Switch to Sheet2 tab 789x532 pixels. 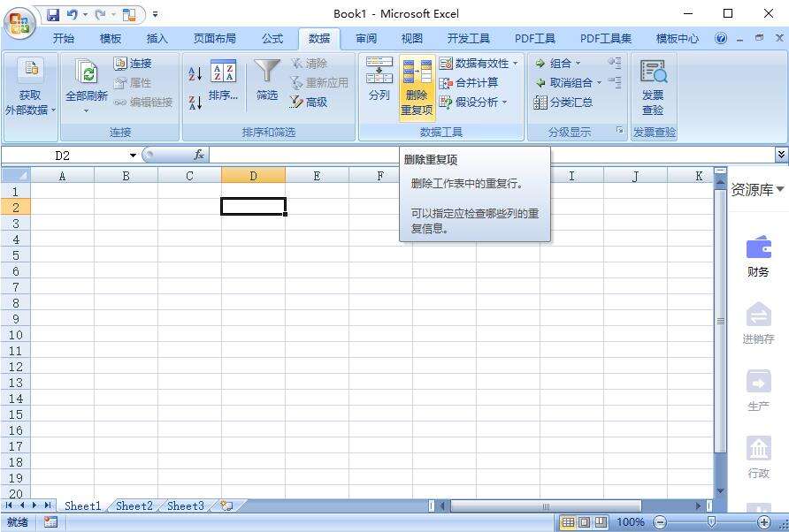tap(134, 505)
